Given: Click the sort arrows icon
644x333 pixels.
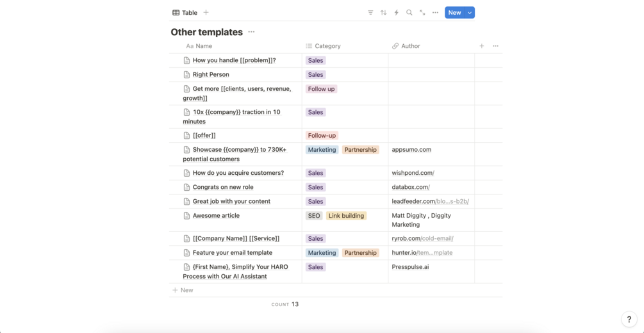Looking at the screenshot, I should 383,13.
